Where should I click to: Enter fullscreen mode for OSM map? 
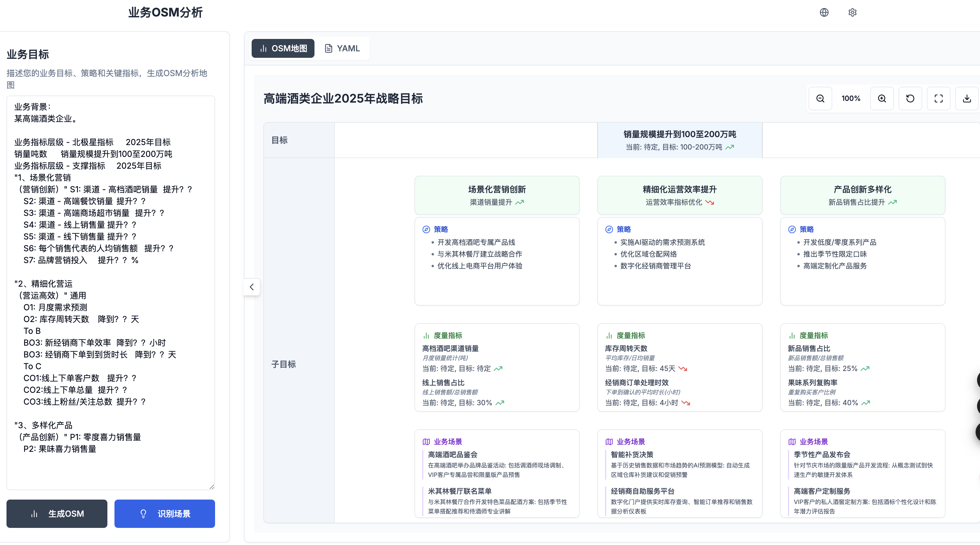[938, 99]
